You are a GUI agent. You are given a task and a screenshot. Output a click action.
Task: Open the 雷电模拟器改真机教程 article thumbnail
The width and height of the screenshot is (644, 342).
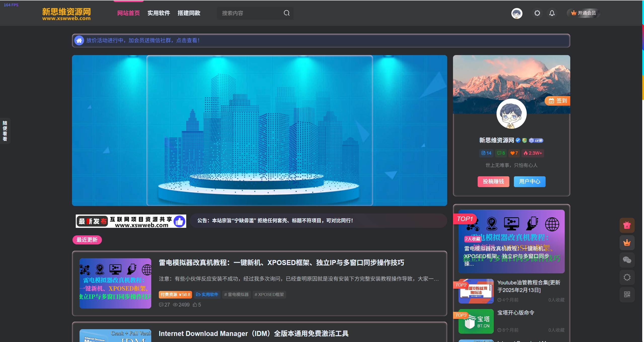[115, 283]
